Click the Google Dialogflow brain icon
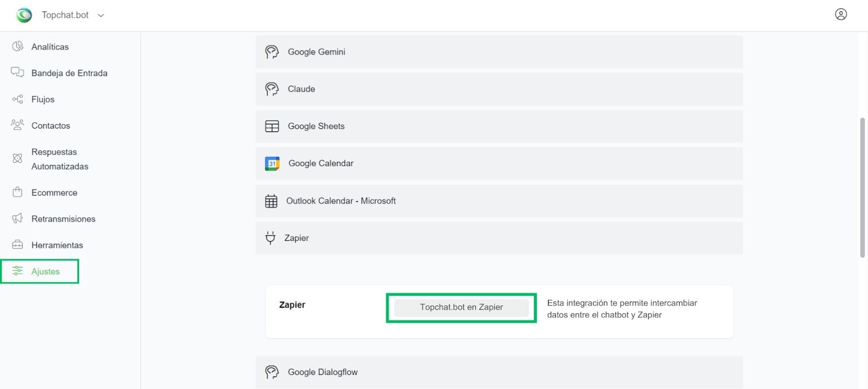Viewport: 868px width, 389px height. (x=272, y=372)
